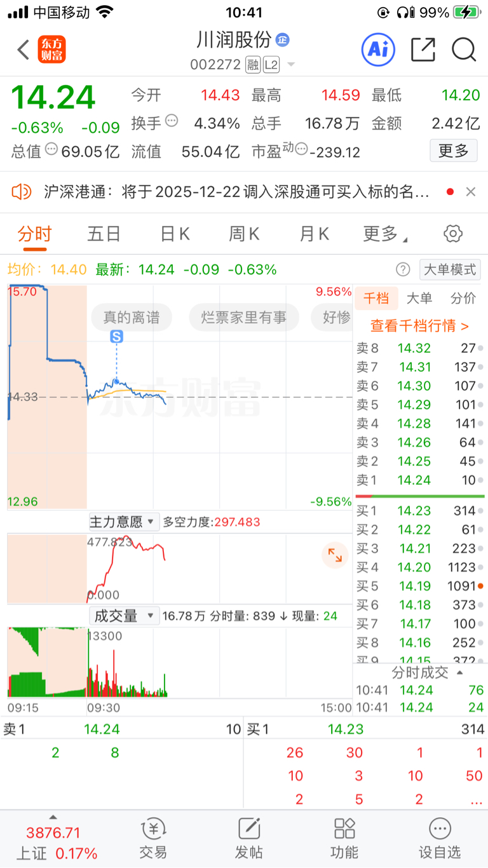Tap the Wi-Fi status icon
The height and width of the screenshot is (868, 488).
(104, 11)
